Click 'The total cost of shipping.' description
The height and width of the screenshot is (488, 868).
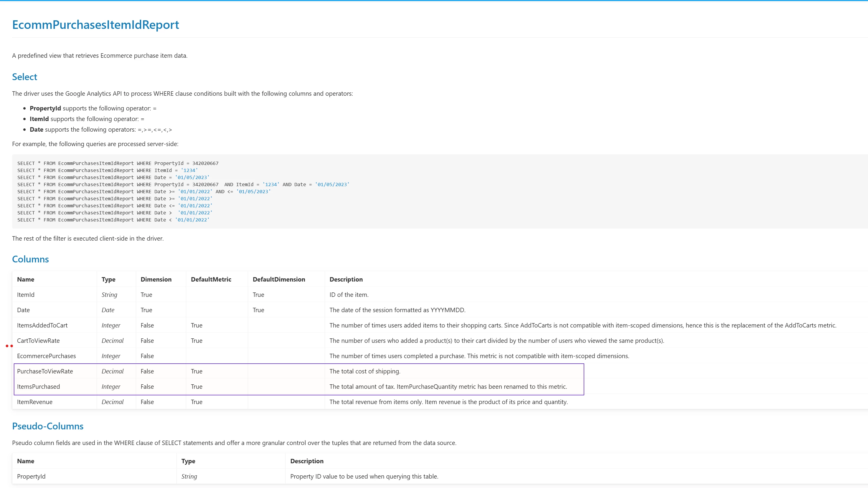click(x=364, y=371)
